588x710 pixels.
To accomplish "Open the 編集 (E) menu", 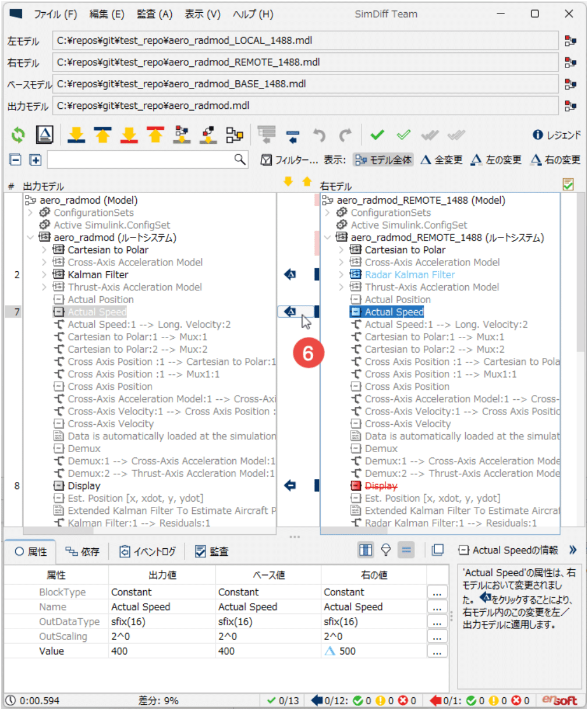I will point(107,14).
